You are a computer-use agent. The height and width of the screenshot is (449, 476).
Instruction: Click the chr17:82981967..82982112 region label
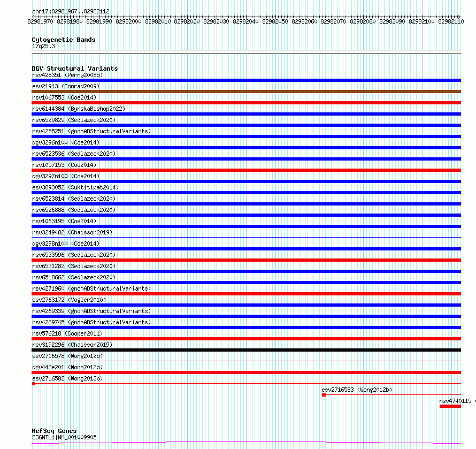tap(71, 11)
